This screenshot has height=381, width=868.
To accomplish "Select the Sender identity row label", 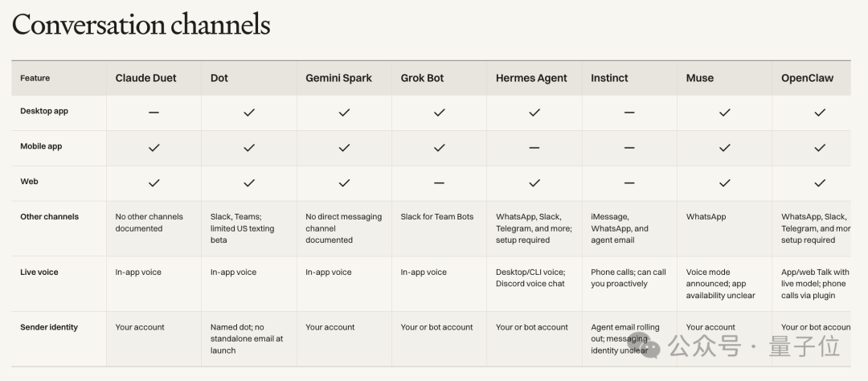I will tap(49, 327).
